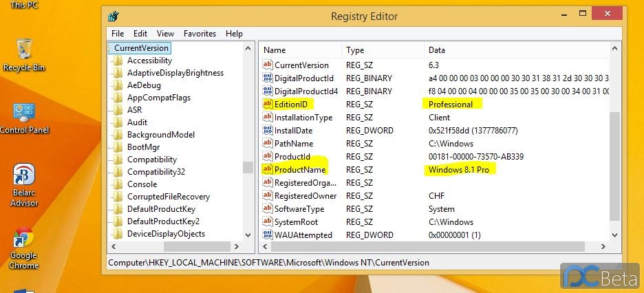The image size is (644, 293).
Task: Select the DeviceDisplayObjects key
Action: coord(166,233)
